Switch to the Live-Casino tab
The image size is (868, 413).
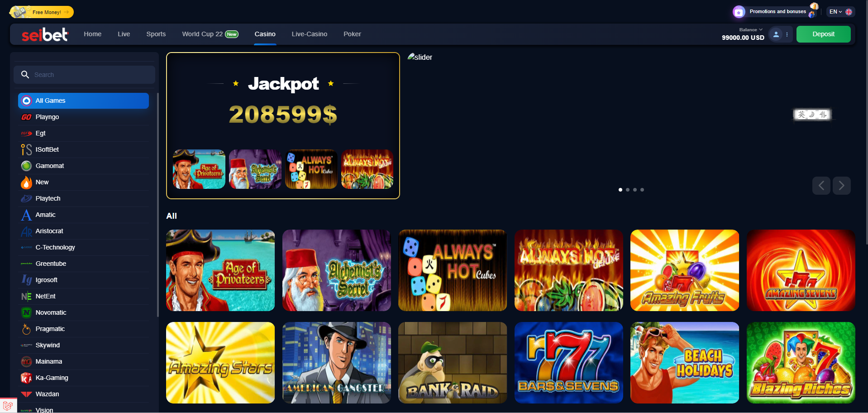click(309, 34)
